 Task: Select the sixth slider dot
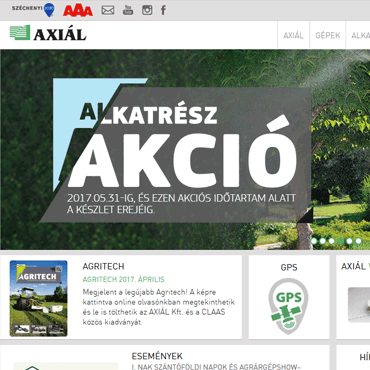pyautogui.click(x=358, y=241)
